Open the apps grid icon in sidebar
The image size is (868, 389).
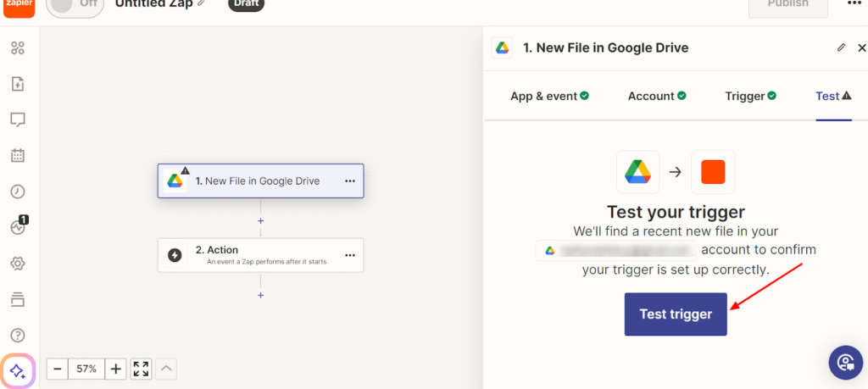click(x=18, y=47)
